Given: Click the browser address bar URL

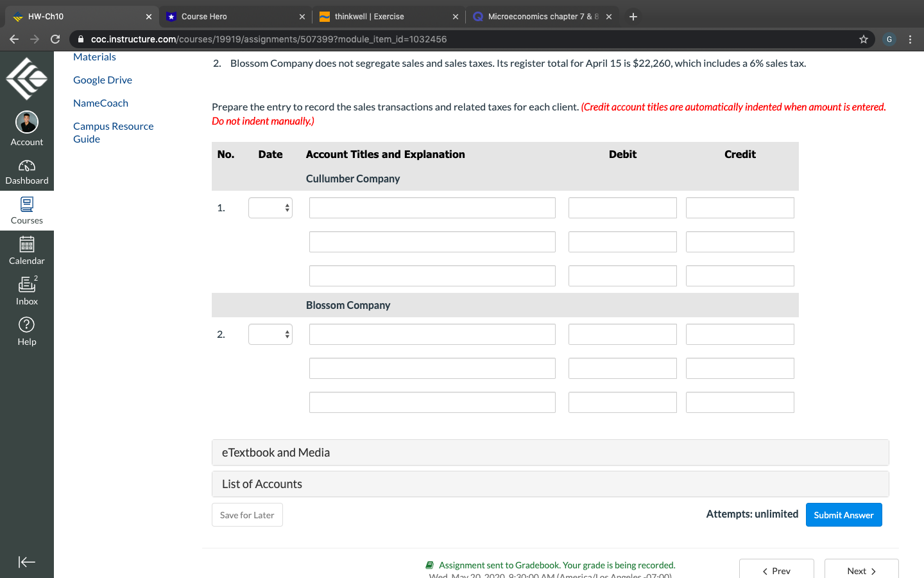Looking at the screenshot, I should (x=269, y=39).
